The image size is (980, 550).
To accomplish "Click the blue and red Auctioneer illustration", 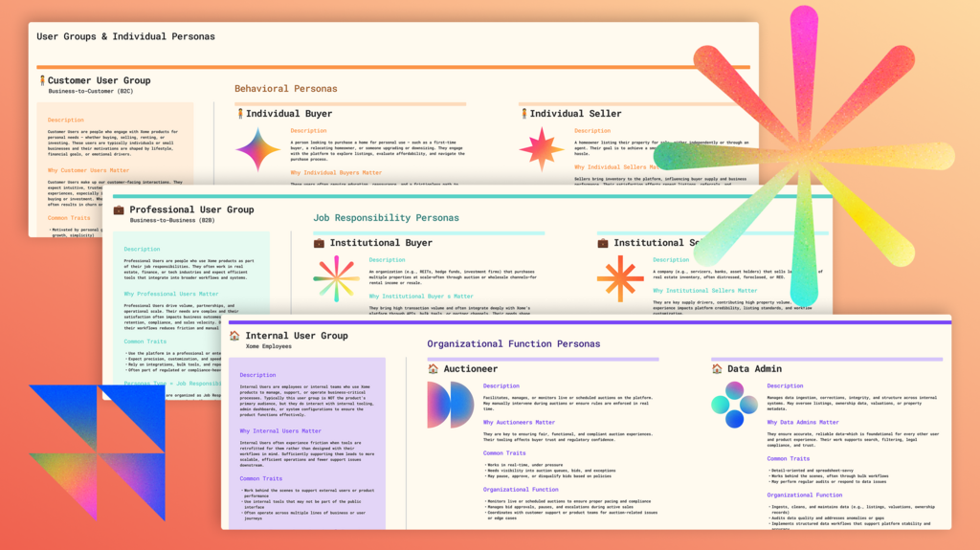I will pyautogui.click(x=450, y=405).
